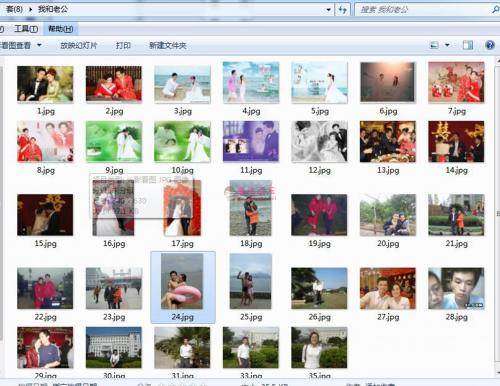Select thumbnail 14.jpg

coord(456,142)
